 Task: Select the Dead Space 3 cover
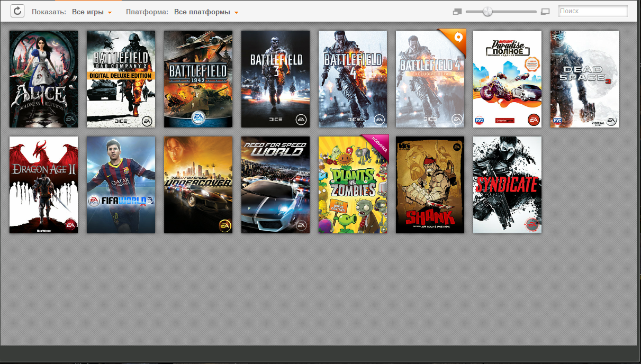[x=584, y=79]
